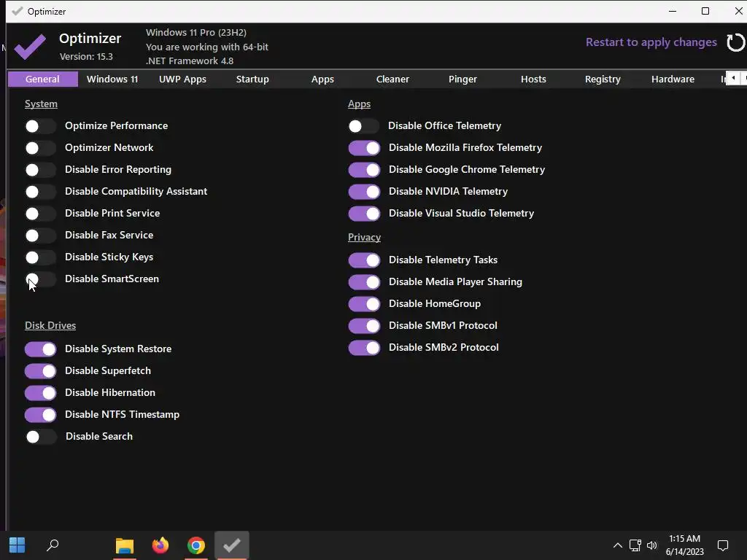Switch to the Pinger tab
This screenshot has width=747, height=560.
pyautogui.click(x=462, y=79)
